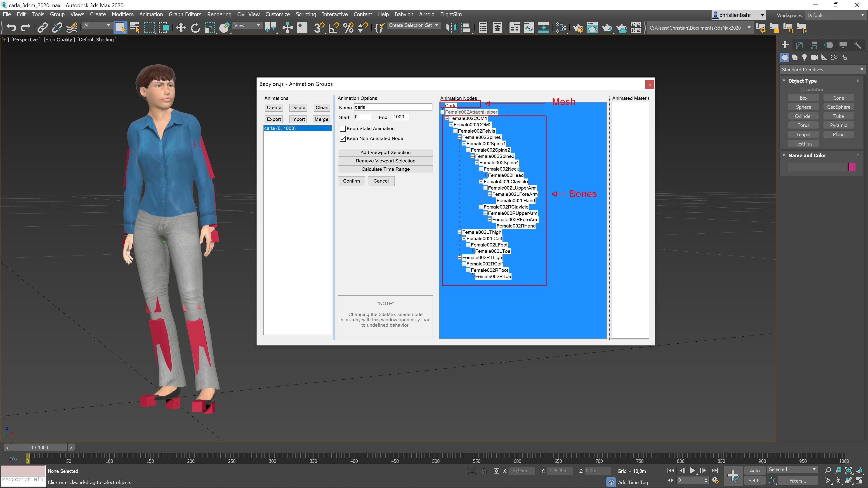
Task: Click the Confirm button
Action: pos(351,181)
